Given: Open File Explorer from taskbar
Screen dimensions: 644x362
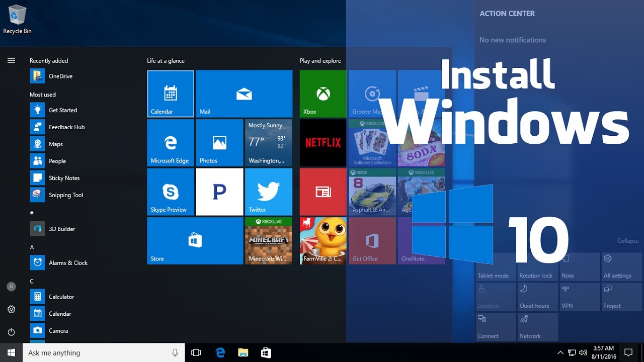Looking at the screenshot, I should [x=243, y=352].
